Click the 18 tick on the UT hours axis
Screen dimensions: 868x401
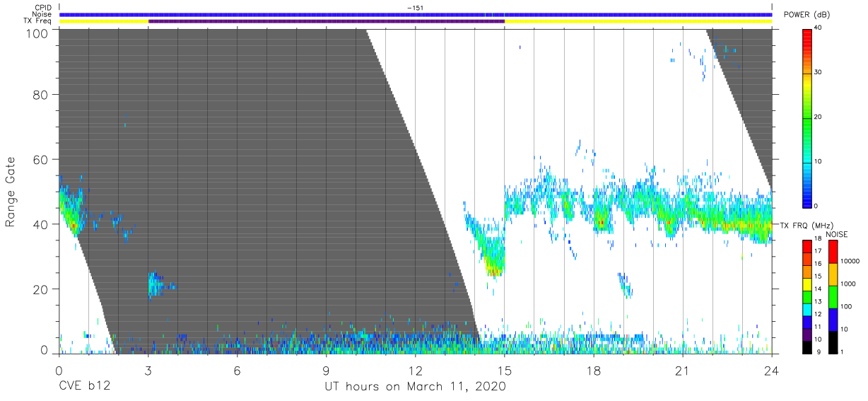coord(594,371)
